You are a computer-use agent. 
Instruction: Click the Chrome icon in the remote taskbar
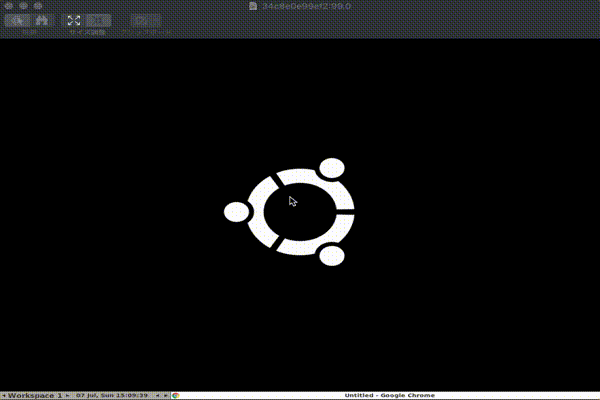click(x=176, y=395)
